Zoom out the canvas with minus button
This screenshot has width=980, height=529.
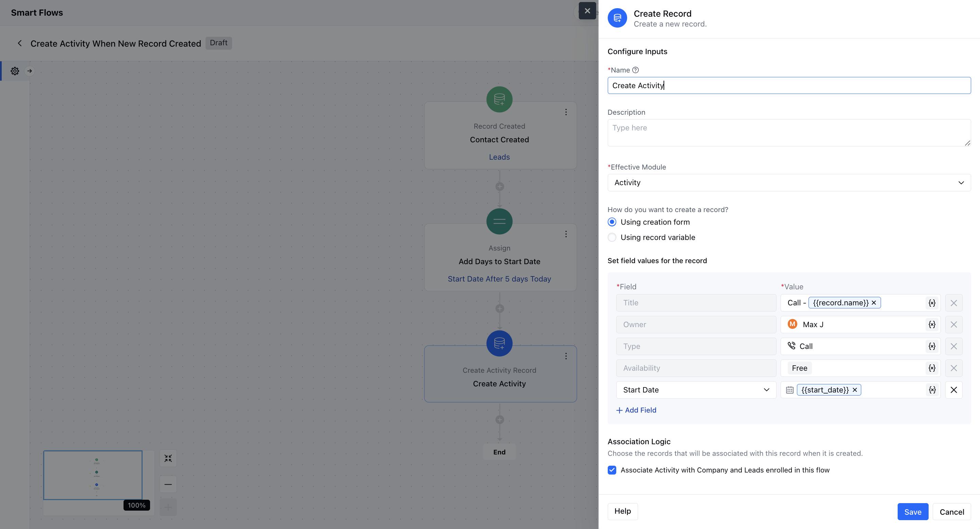[168, 484]
